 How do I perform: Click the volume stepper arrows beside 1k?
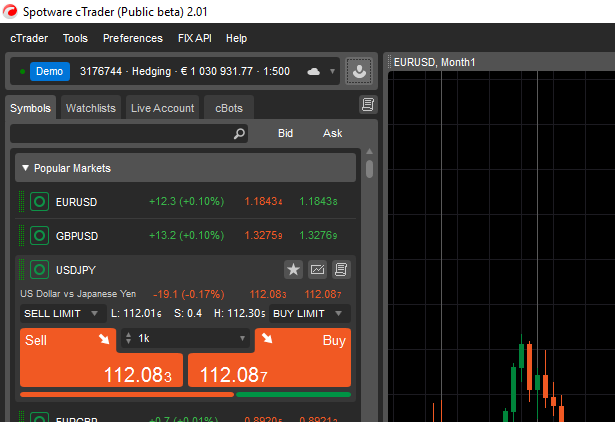point(128,338)
